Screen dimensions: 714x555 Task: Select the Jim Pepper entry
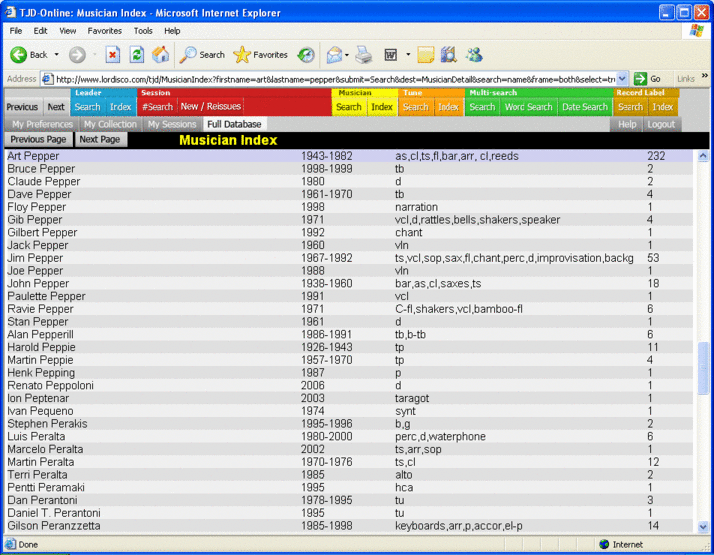point(348,258)
